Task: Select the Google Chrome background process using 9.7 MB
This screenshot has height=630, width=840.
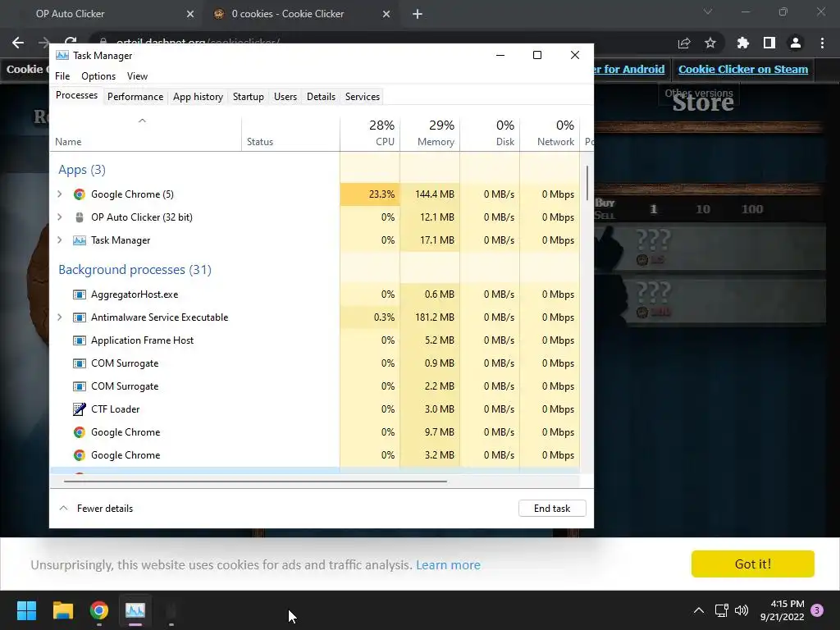Action: (x=315, y=431)
